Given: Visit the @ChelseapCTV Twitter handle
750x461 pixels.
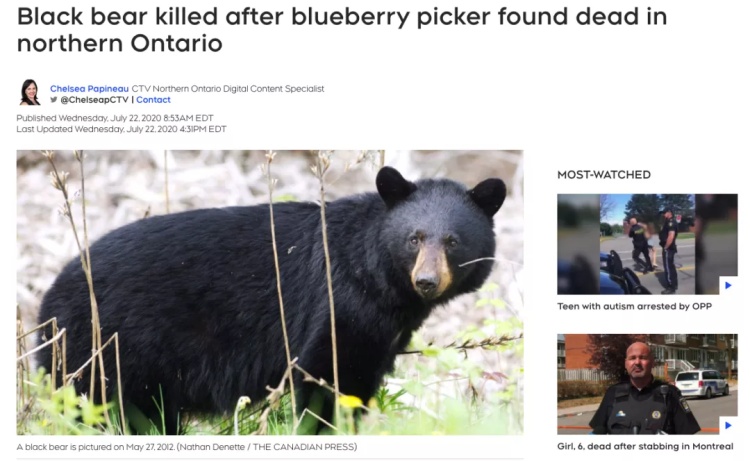Looking at the screenshot, I should point(95,100).
